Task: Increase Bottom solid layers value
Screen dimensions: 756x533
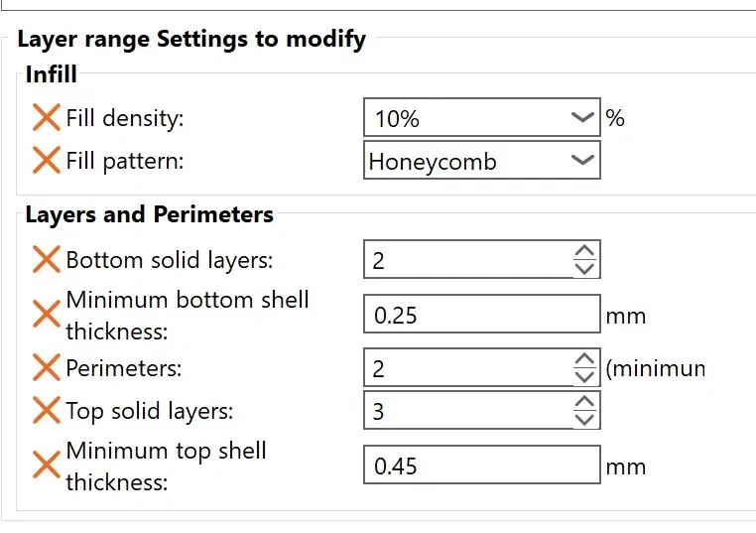Action: 585,252
